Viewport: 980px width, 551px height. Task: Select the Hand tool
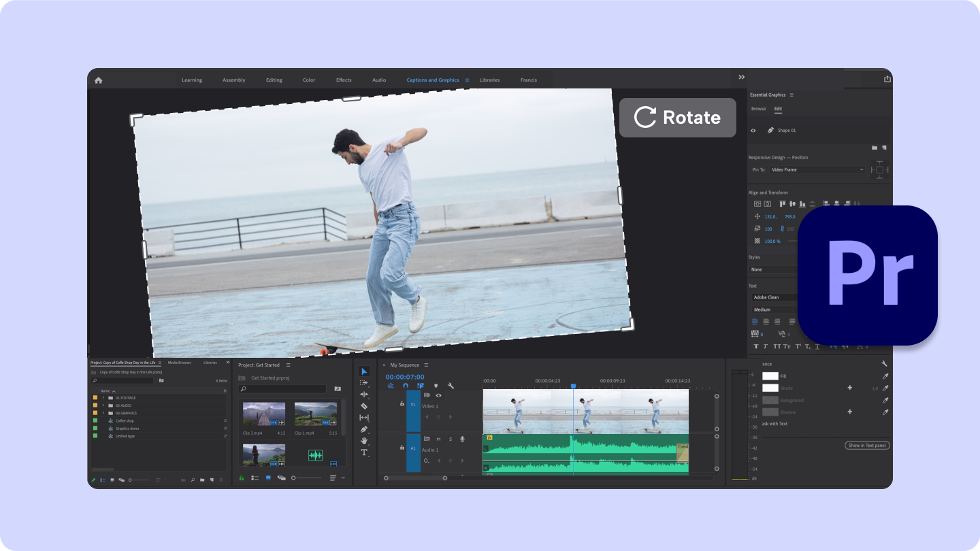coord(365,441)
